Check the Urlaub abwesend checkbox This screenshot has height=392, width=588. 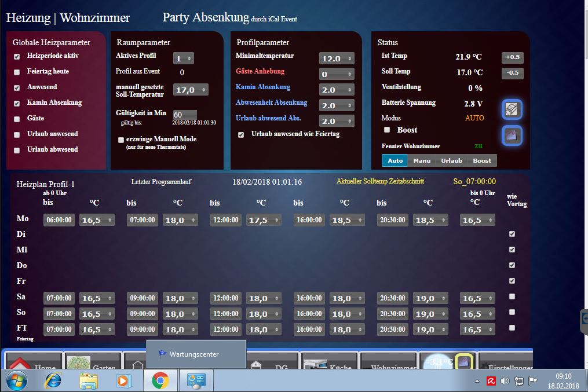(17, 151)
